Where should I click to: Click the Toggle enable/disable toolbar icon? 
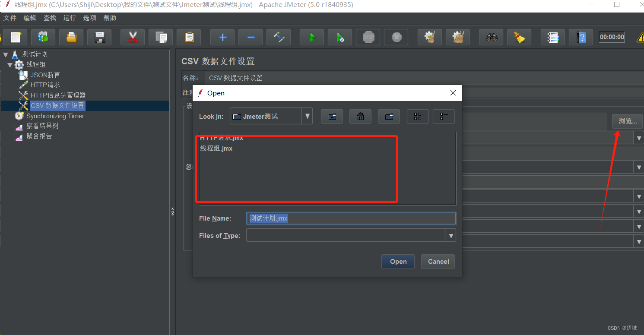click(279, 37)
